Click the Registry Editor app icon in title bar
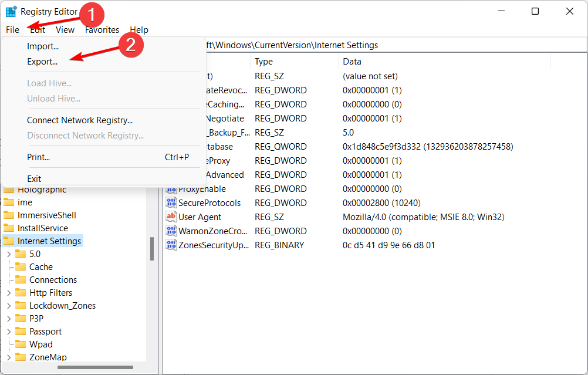 tap(11, 12)
